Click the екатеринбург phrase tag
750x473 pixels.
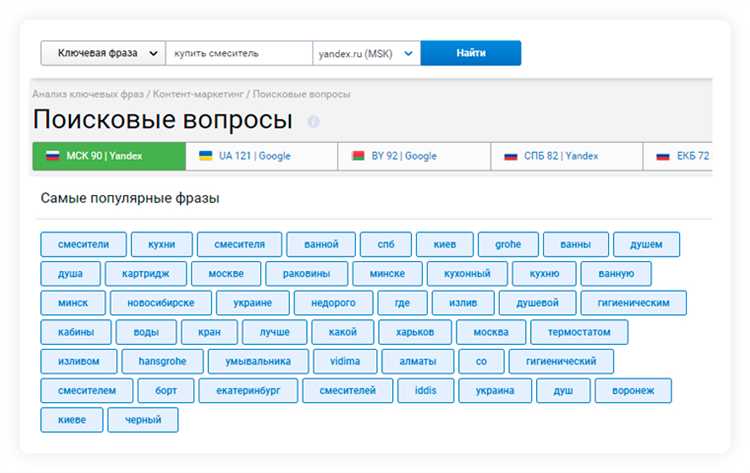pos(248,391)
